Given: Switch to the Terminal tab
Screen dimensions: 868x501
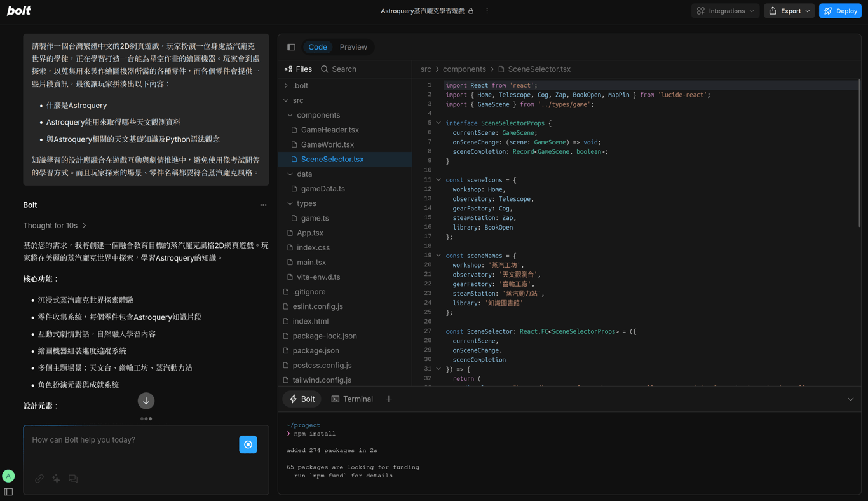Looking at the screenshot, I should [352, 399].
